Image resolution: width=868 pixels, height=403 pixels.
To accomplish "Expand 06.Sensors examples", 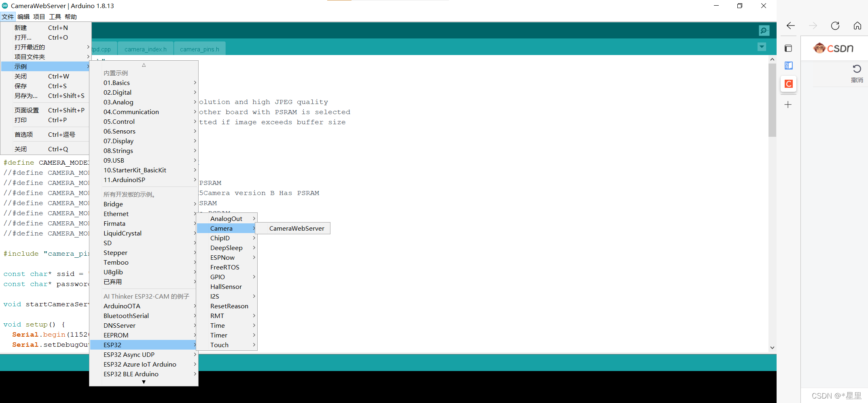I will pyautogui.click(x=144, y=131).
